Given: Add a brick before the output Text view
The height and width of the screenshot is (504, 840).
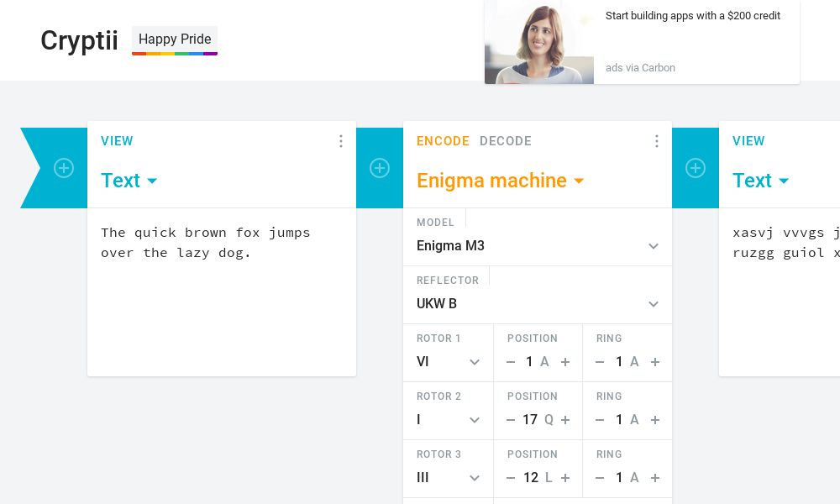Looking at the screenshot, I should pyautogui.click(x=696, y=168).
